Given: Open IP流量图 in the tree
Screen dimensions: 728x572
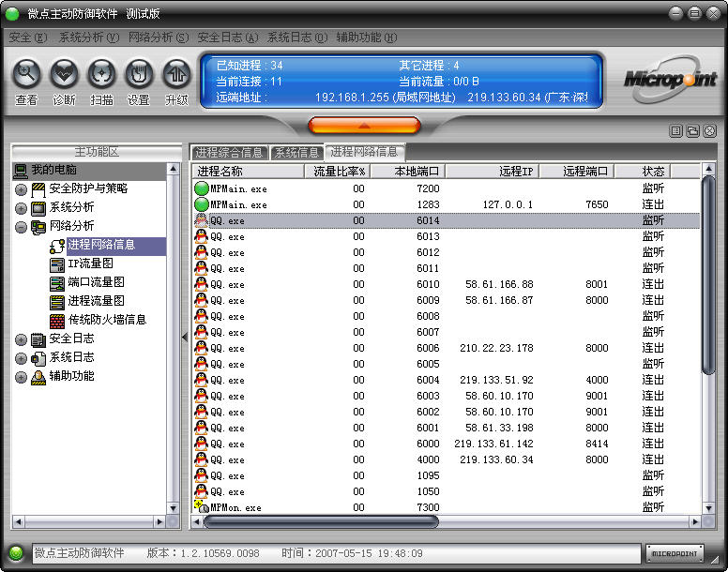Looking at the screenshot, I should tap(91, 263).
